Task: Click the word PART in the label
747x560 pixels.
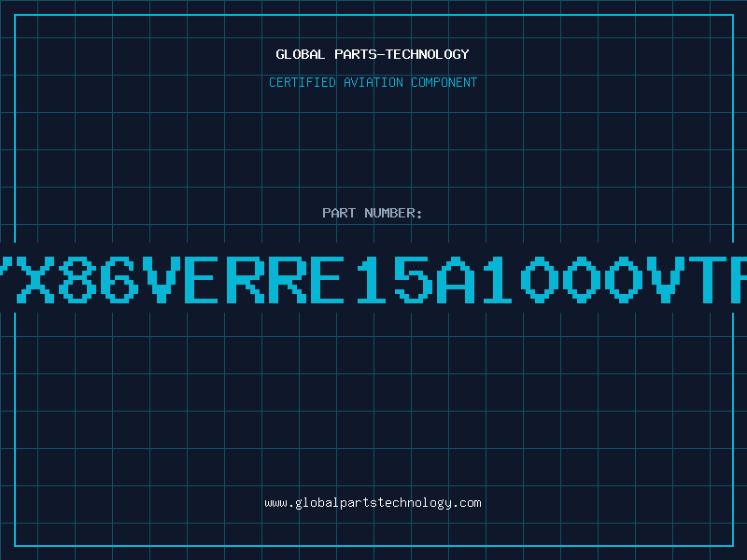Action: coord(339,213)
